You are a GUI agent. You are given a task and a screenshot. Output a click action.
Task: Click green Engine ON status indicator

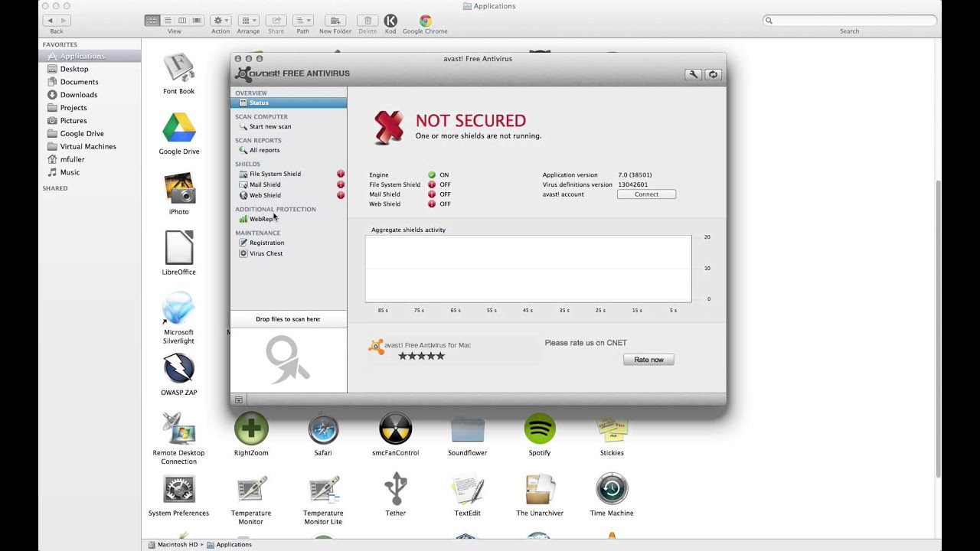432,175
